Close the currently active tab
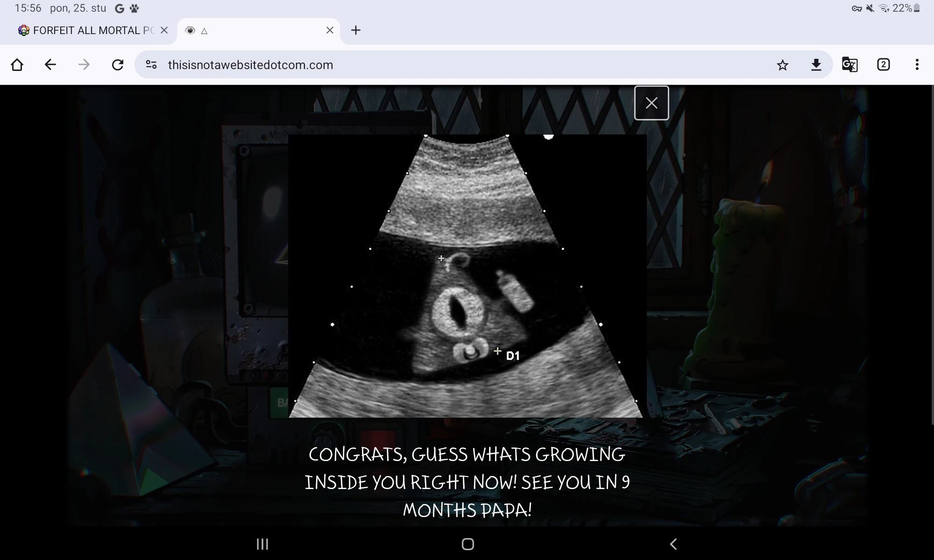The width and height of the screenshot is (934, 560). pyautogui.click(x=330, y=30)
